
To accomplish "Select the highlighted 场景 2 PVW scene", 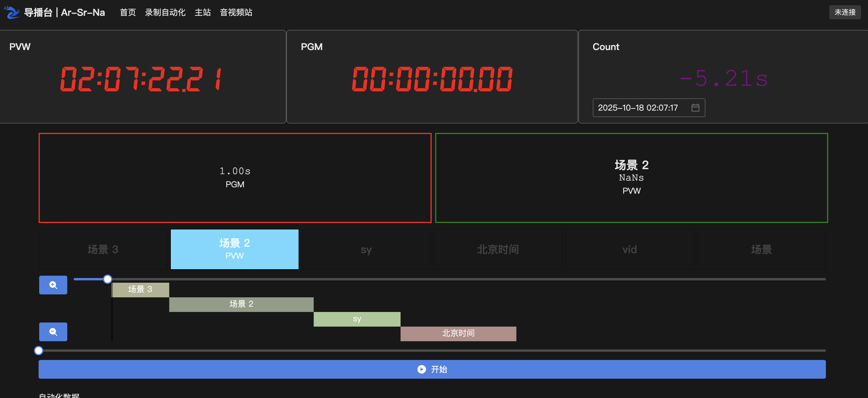I will [x=235, y=250].
